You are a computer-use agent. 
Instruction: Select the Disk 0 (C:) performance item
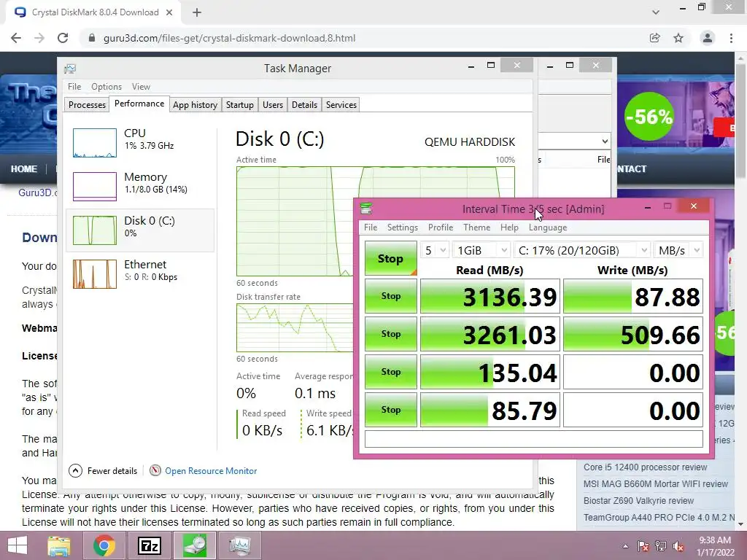[x=140, y=230]
